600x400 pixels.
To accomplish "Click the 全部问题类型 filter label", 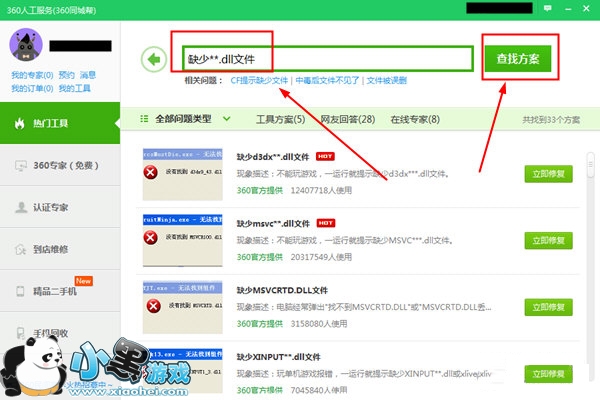I will 183,119.
